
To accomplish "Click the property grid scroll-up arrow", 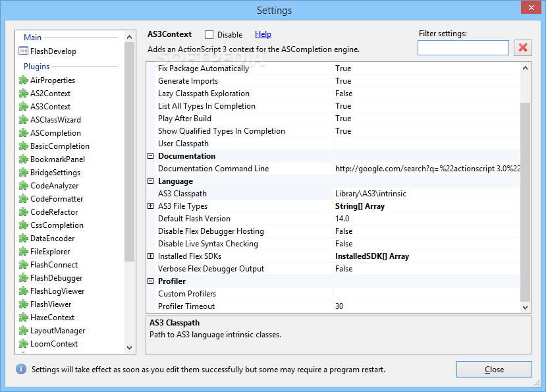I will [x=525, y=69].
